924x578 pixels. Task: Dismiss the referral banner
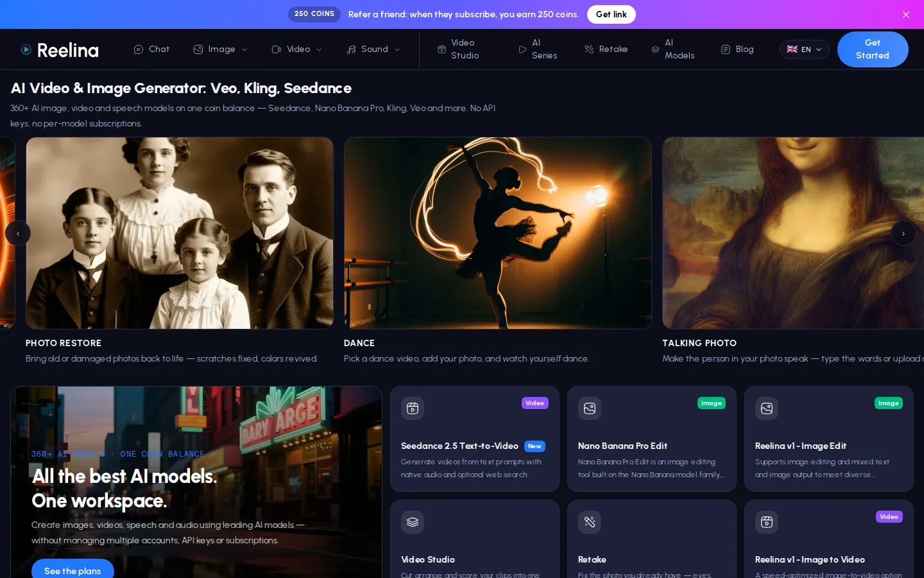pos(906,15)
